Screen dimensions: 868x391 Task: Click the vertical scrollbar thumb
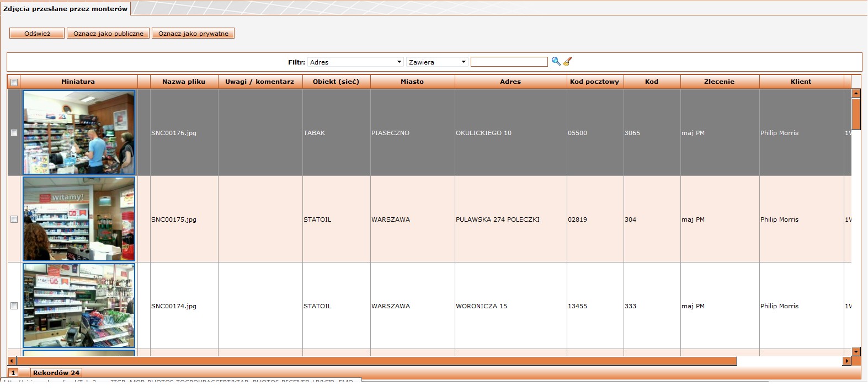tap(856, 114)
